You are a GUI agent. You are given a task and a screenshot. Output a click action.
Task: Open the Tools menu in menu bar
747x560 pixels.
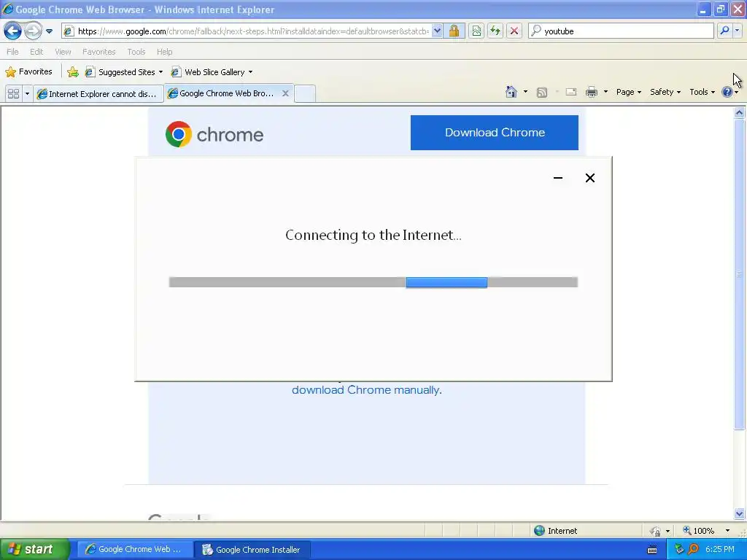(x=136, y=52)
